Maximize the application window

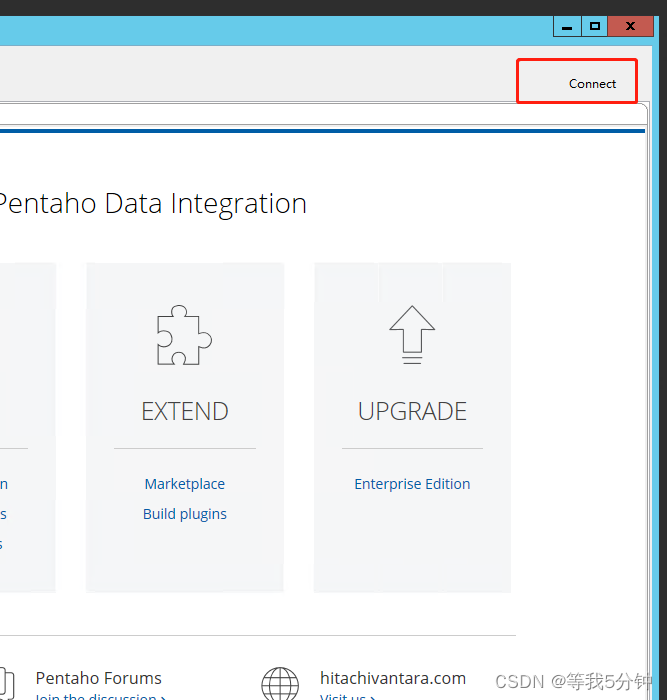[595, 26]
